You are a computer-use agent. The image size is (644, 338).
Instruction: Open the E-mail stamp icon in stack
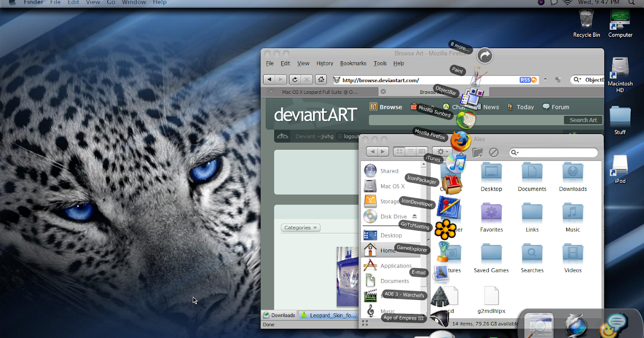coord(441,274)
